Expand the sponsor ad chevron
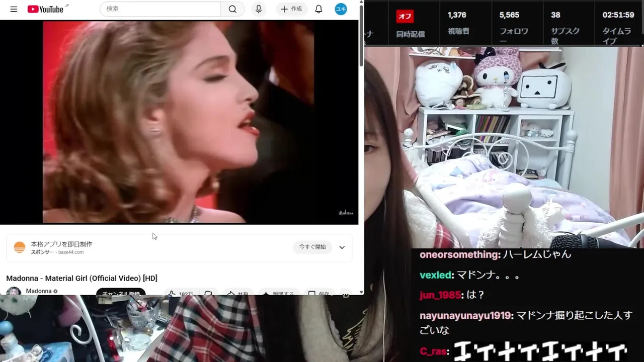 (x=342, y=247)
